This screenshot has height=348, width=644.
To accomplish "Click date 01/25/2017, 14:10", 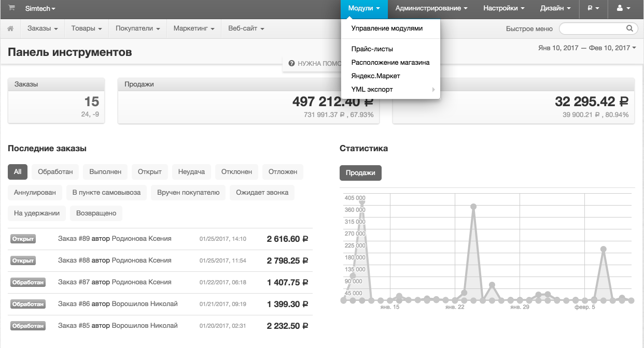I will tap(222, 239).
